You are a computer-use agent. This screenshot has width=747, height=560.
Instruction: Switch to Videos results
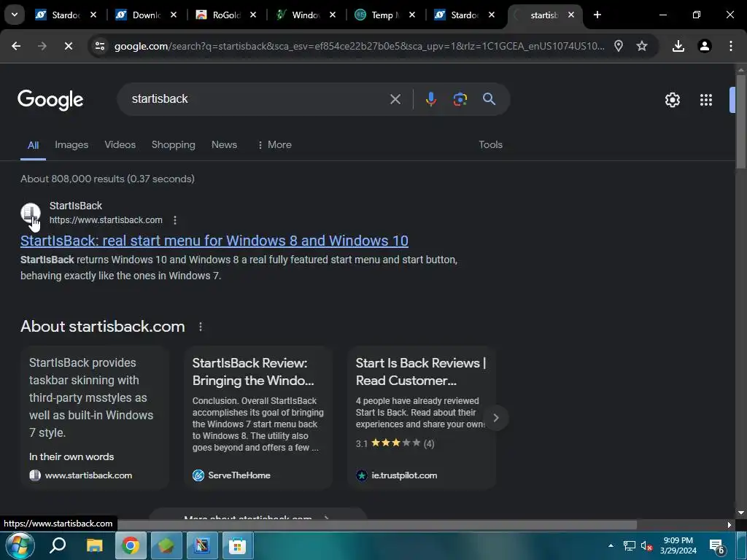coord(120,145)
